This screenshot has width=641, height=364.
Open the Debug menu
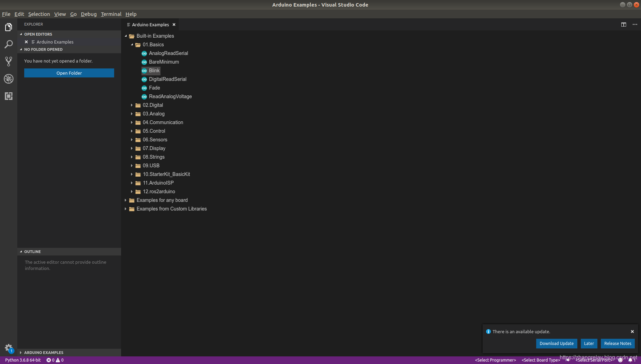pyautogui.click(x=89, y=14)
